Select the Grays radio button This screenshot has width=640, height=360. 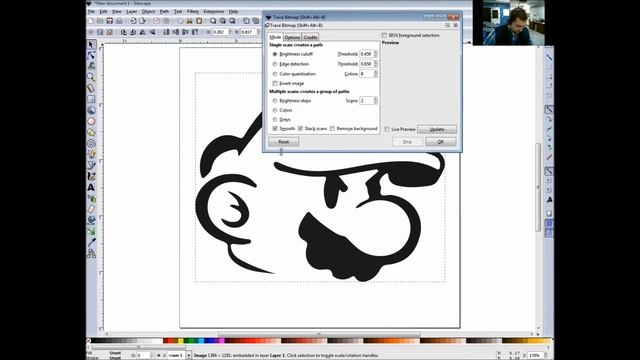(275, 120)
